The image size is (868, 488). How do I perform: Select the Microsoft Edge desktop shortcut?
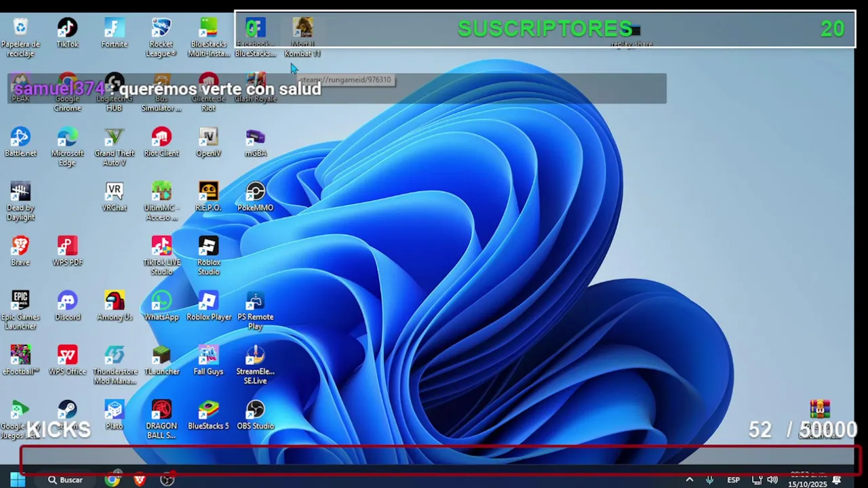coord(67,146)
